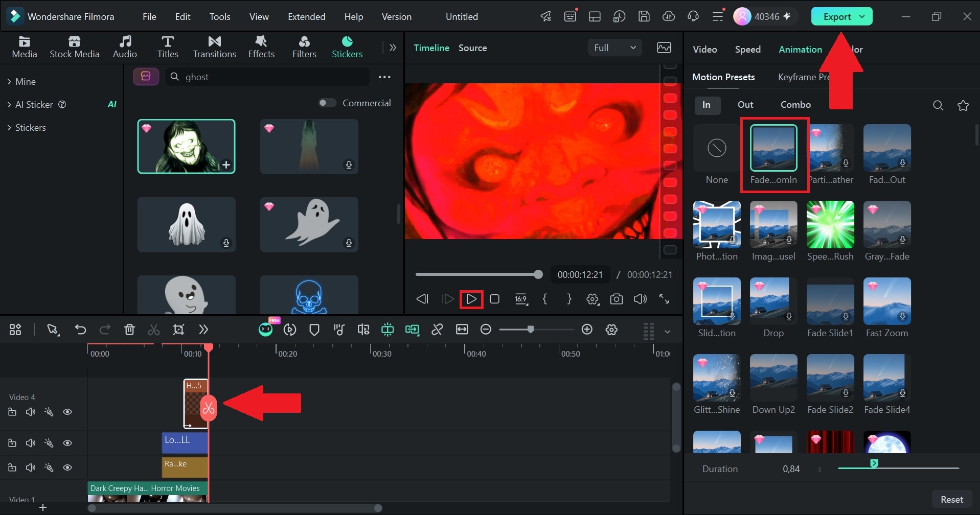The width and height of the screenshot is (980, 515).
Task: Click the Reset button
Action: [952, 499]
